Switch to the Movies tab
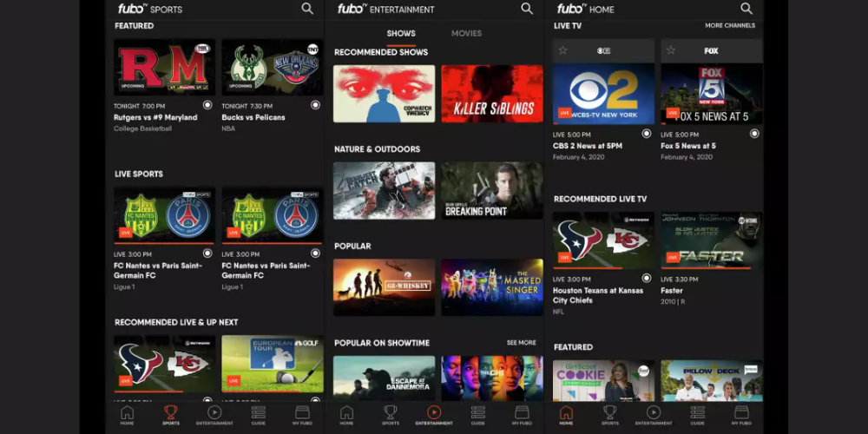This screenshot has width=868, height=434. coord(467,34)
